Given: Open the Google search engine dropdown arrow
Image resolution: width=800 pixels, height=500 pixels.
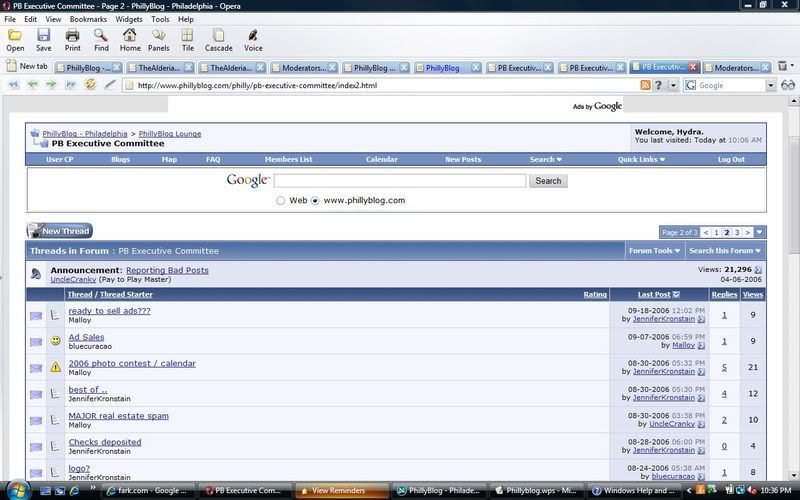Looking at the screenshot, I should 770,85.
